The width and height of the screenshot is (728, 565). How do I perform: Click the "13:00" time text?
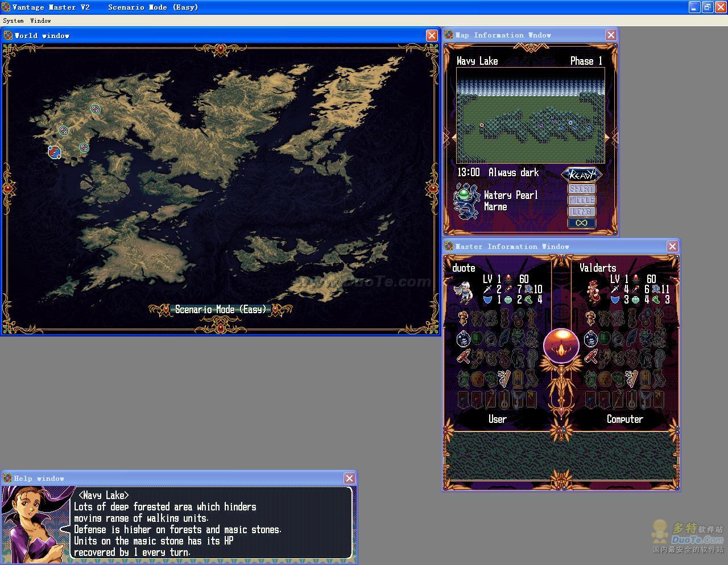coord(469,172)
